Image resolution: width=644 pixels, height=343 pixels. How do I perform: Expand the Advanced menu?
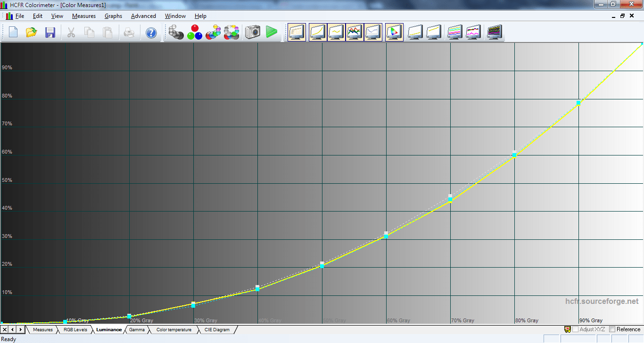[143, 16]
